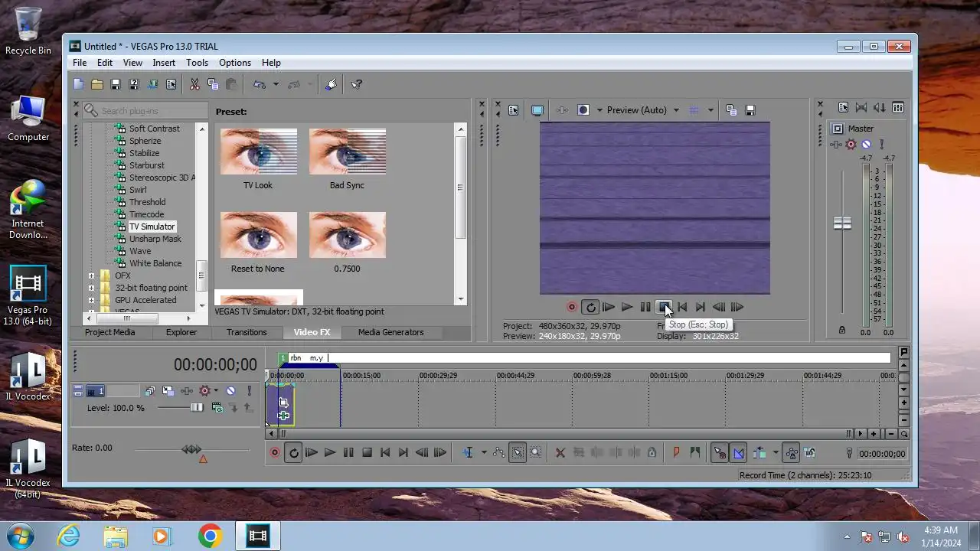Click the Insert Marker flag icon

coord(676,453)
